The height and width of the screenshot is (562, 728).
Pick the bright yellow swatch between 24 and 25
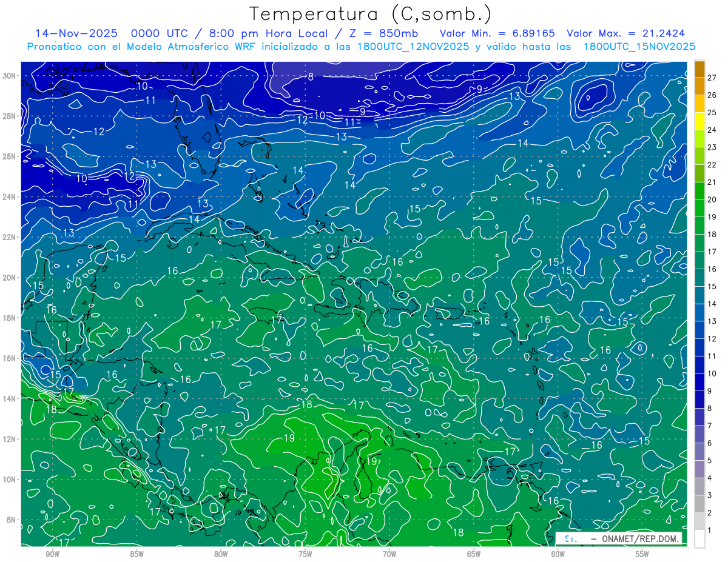(x=699, y=121)
